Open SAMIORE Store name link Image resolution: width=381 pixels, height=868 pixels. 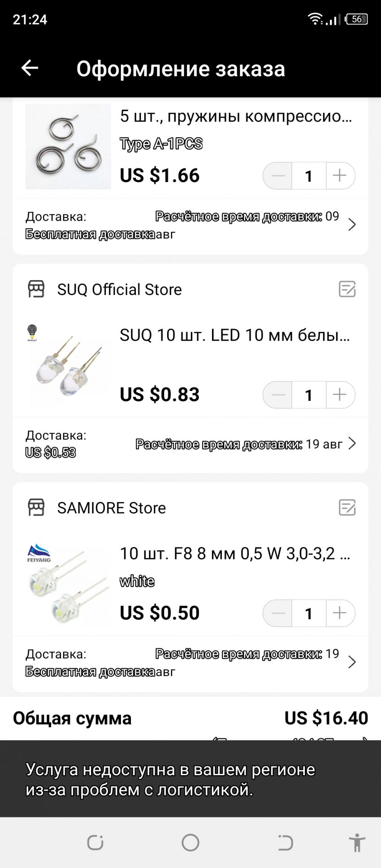point(111,508)
